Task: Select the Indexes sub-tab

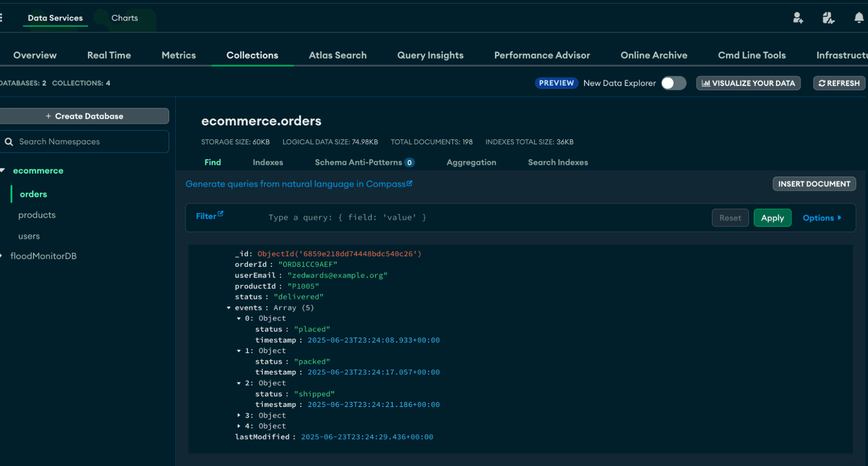Action: coord(268,162)
